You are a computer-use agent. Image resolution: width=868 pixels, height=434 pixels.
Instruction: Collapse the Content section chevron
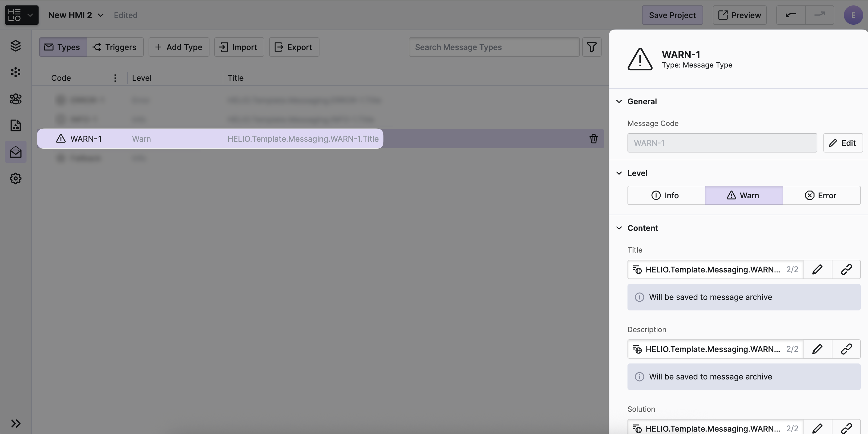coord(619,228)
